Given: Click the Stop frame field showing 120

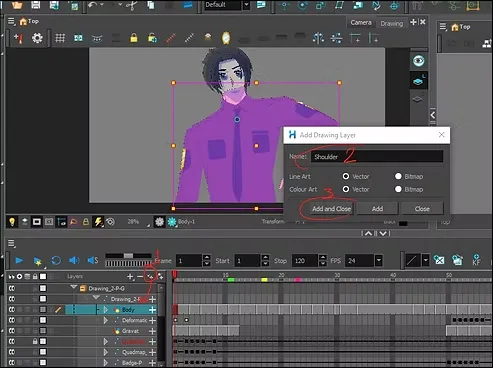Looking at the screenshot, I should click(305, 261).
